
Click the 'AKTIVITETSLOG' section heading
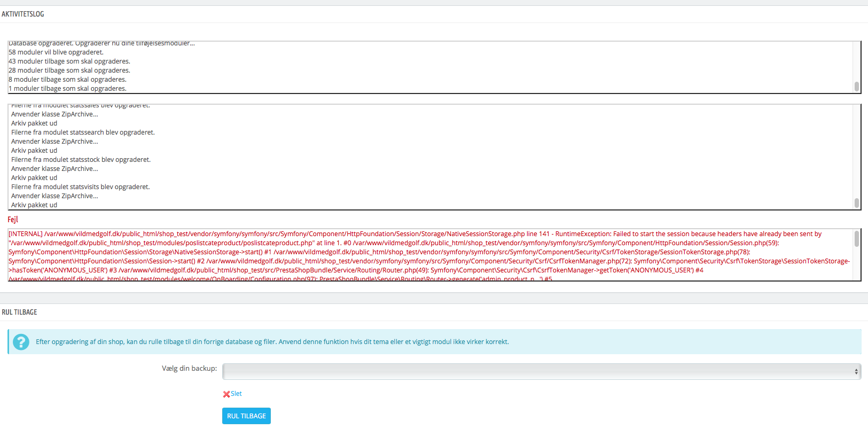pos(23,14)
